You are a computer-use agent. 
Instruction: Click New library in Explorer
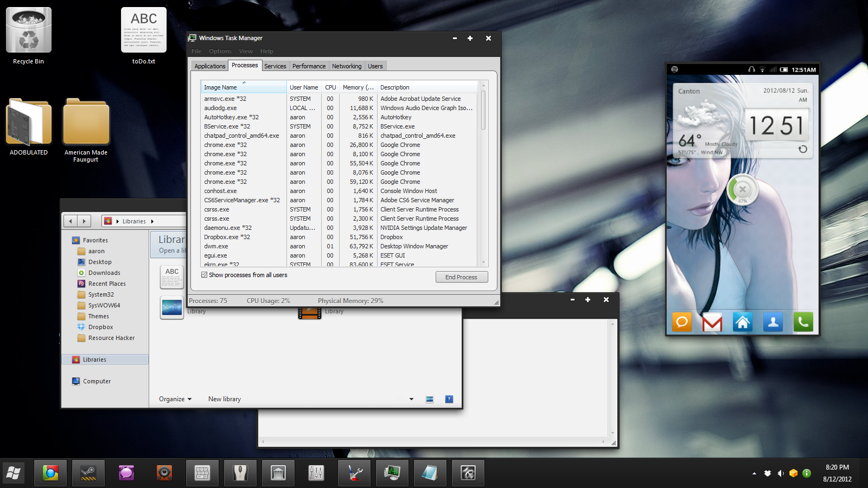click(225, 399)
